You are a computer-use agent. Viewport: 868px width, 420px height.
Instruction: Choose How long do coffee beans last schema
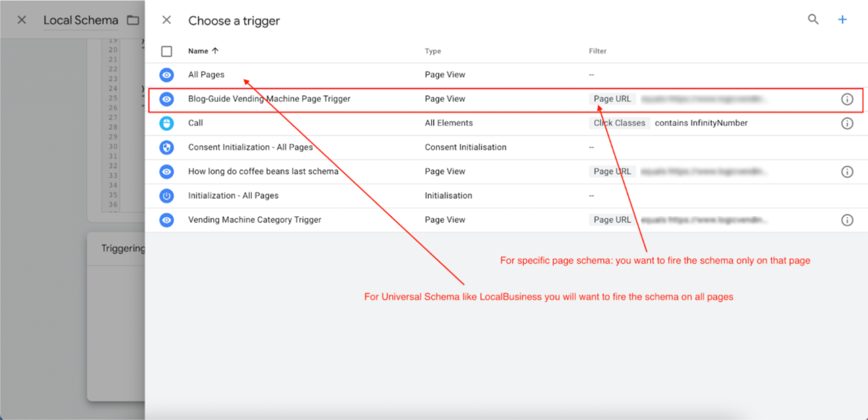coord(263,171)
